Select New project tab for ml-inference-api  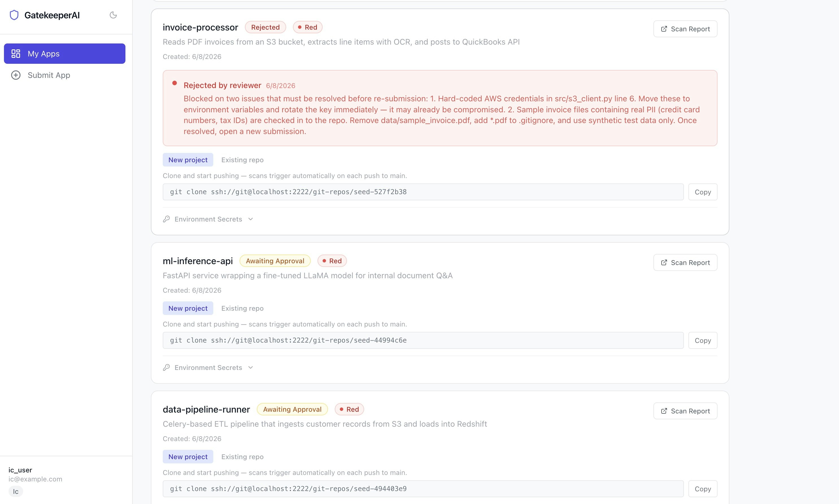click(x=188, y=308)
